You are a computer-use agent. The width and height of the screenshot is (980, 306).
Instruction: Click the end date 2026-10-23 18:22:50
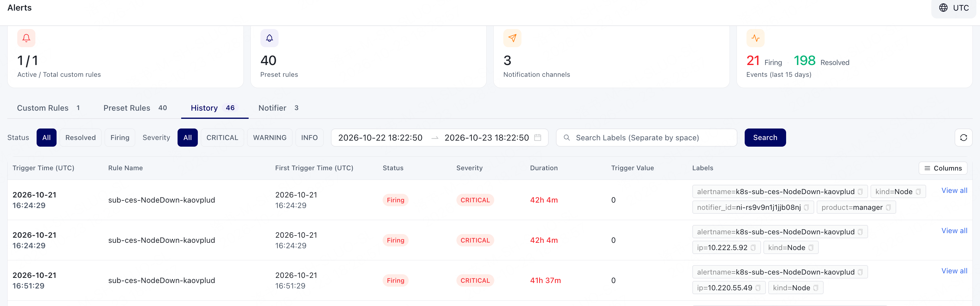(x=487, y=138)
